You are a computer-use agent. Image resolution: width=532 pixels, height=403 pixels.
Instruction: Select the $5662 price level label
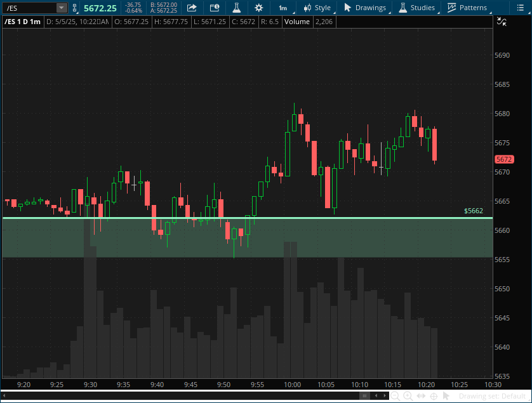click(x=474, y=211)
